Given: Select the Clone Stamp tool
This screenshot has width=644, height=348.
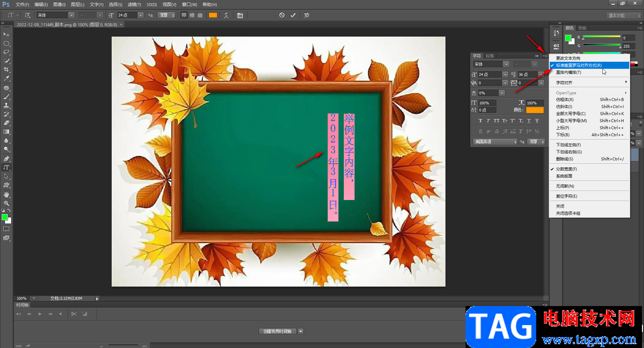Looking at the screenshot, I should click(x=6, y=105).
